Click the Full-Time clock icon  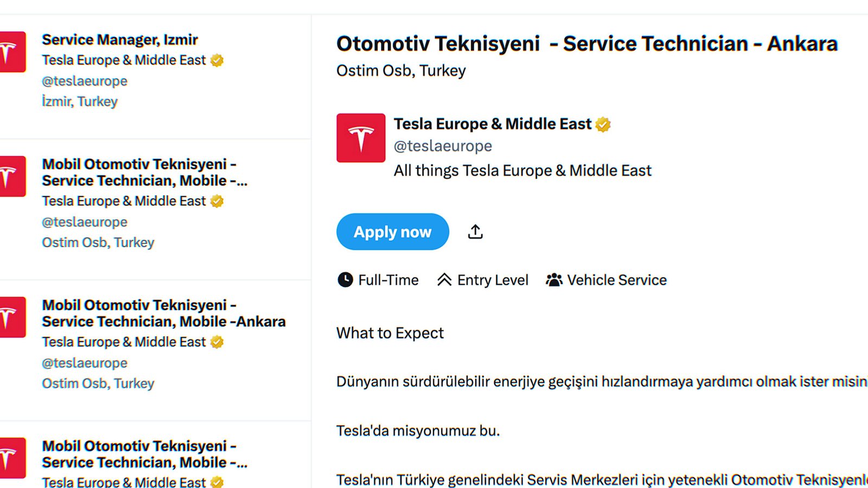coord(345,280)
